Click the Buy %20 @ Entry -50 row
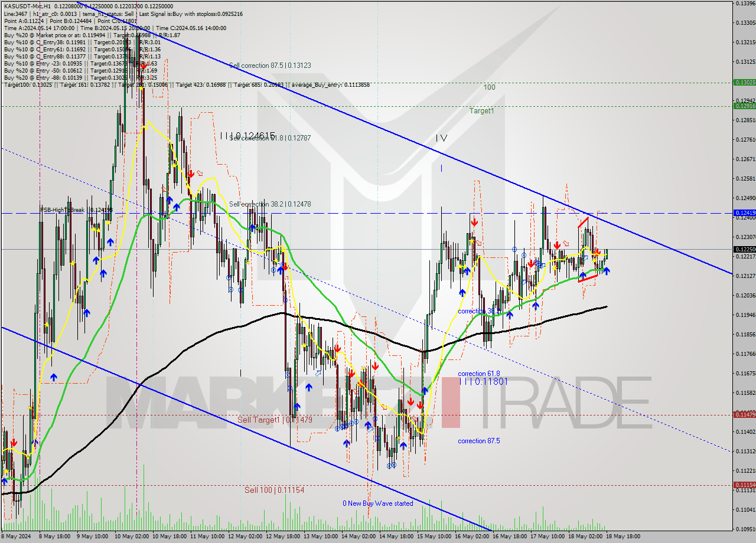756x543 pixels. tap(80, 70)
